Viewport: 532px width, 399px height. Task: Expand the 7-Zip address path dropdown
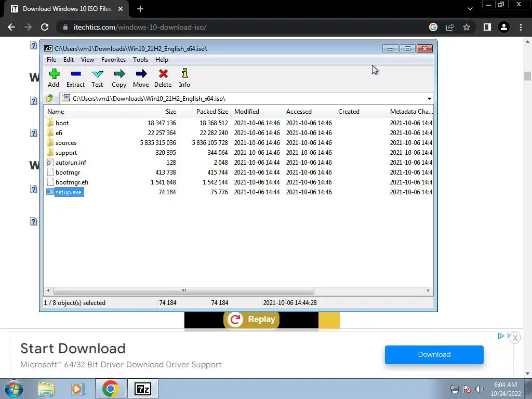(429, 98)
